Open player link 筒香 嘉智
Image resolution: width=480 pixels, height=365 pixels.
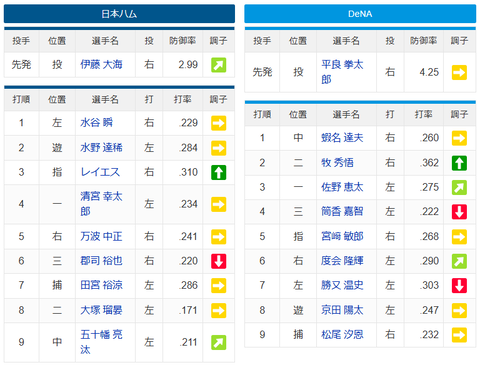(x=342, y=211)
